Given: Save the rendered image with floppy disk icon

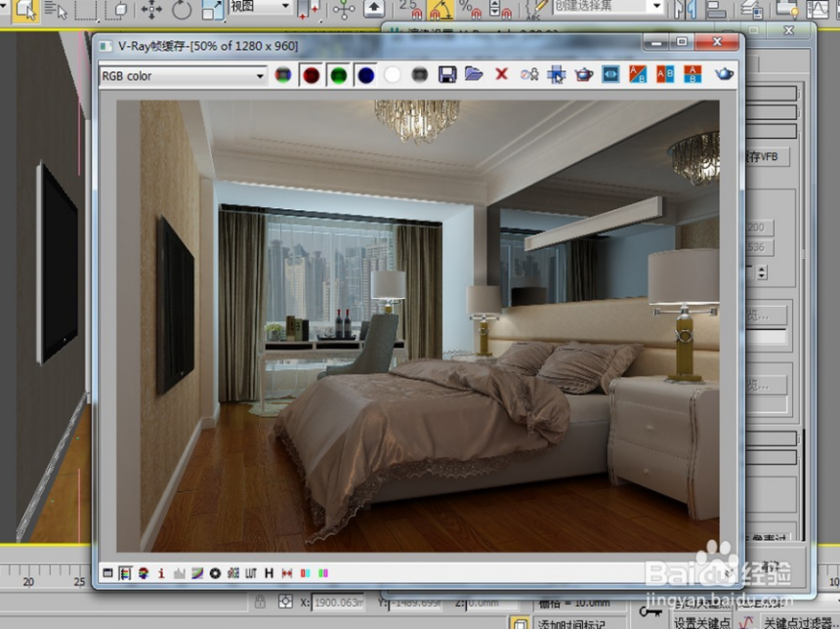Looking at the screenshot, I should (x=446, y=74).
